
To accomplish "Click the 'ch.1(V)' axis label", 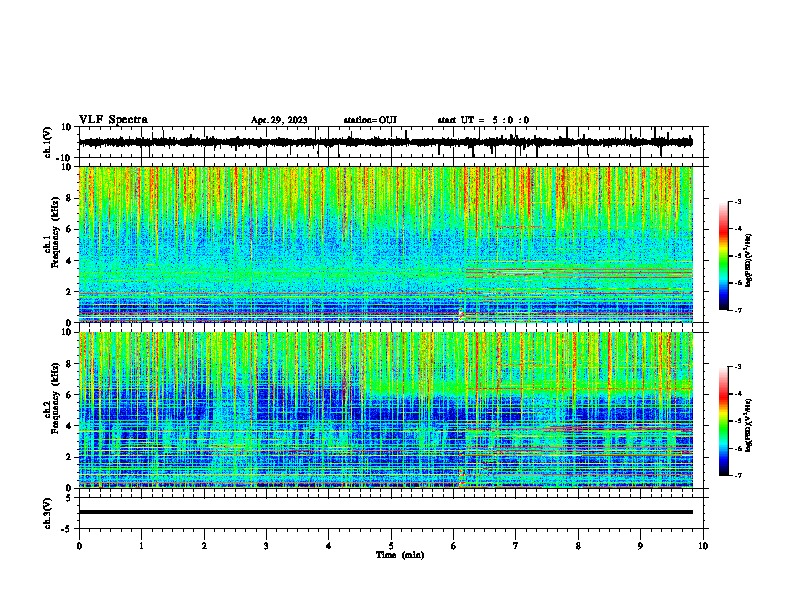I will [x=48, y=142].
